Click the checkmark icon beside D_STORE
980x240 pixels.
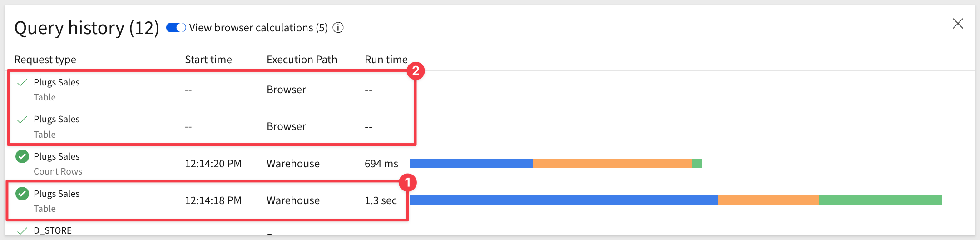click(22, 230)
